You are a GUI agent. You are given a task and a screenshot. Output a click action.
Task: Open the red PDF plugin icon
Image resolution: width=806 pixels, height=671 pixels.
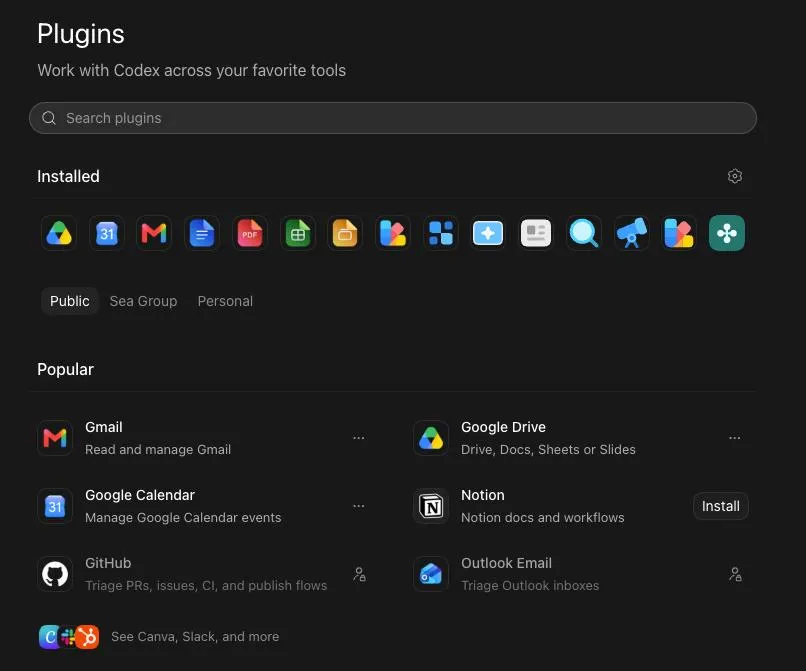click(250, 233)
